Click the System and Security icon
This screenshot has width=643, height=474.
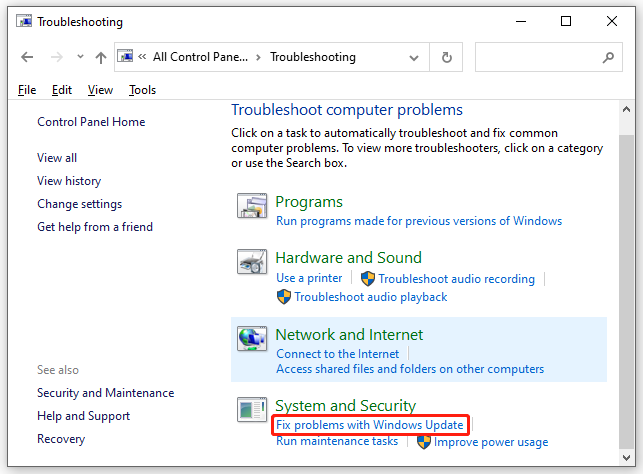point(252,410)
